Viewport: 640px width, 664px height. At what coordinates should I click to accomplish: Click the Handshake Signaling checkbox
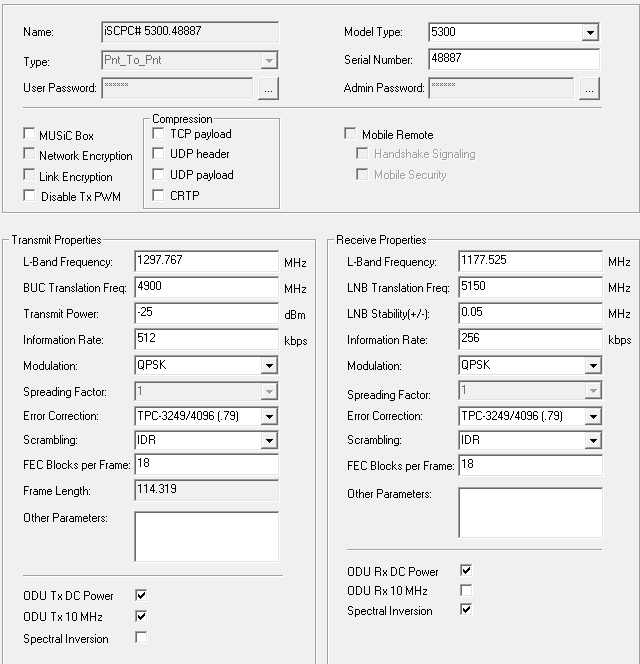pos(362,153)
